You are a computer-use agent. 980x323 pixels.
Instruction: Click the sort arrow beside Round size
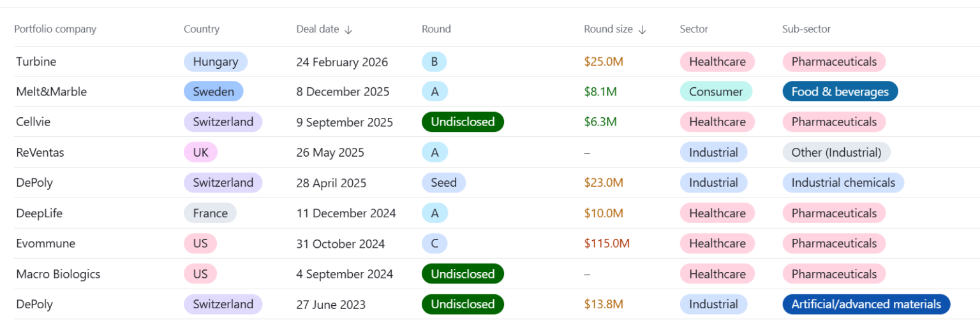pyautogui.click(x=642, y=29)
